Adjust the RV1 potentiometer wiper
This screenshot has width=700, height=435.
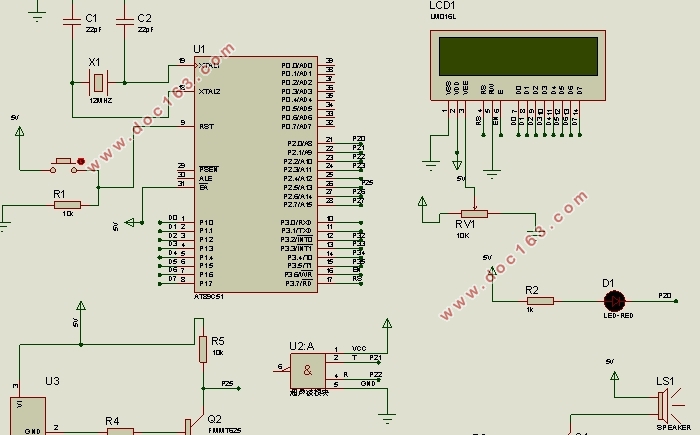click(474, 213)
